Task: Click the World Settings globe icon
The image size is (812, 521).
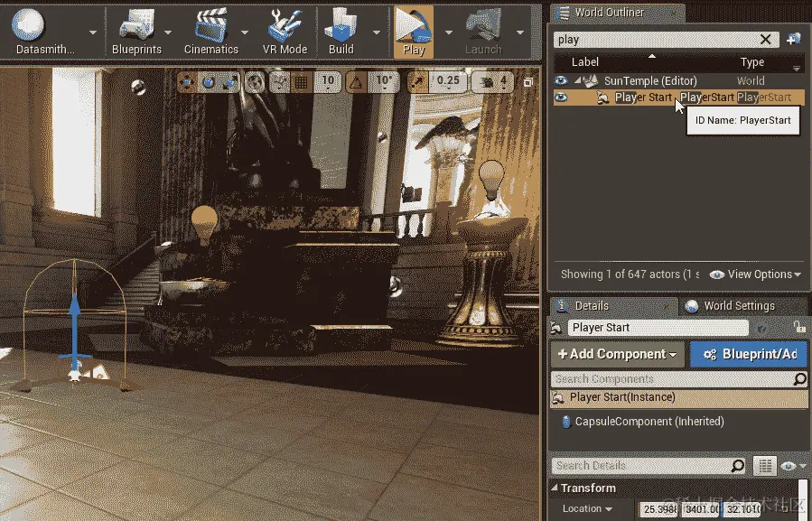Action: click(x=691, y=306)
